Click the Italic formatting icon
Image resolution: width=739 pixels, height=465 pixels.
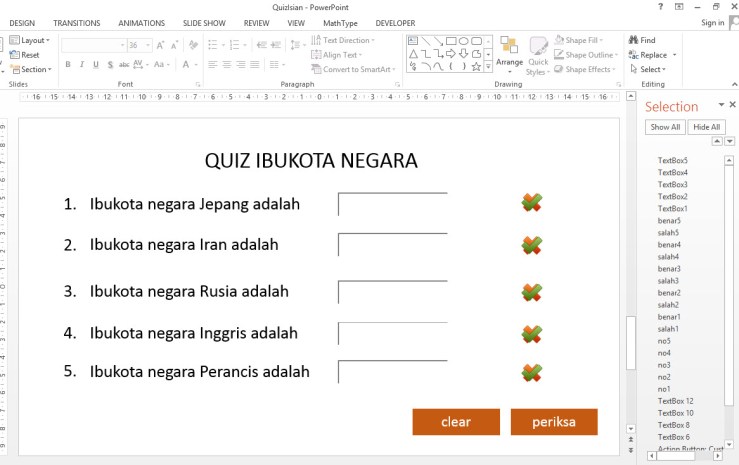(82, 65)
